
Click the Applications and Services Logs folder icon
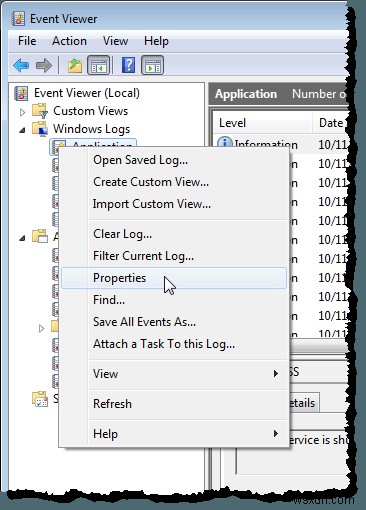coord(40,236)
